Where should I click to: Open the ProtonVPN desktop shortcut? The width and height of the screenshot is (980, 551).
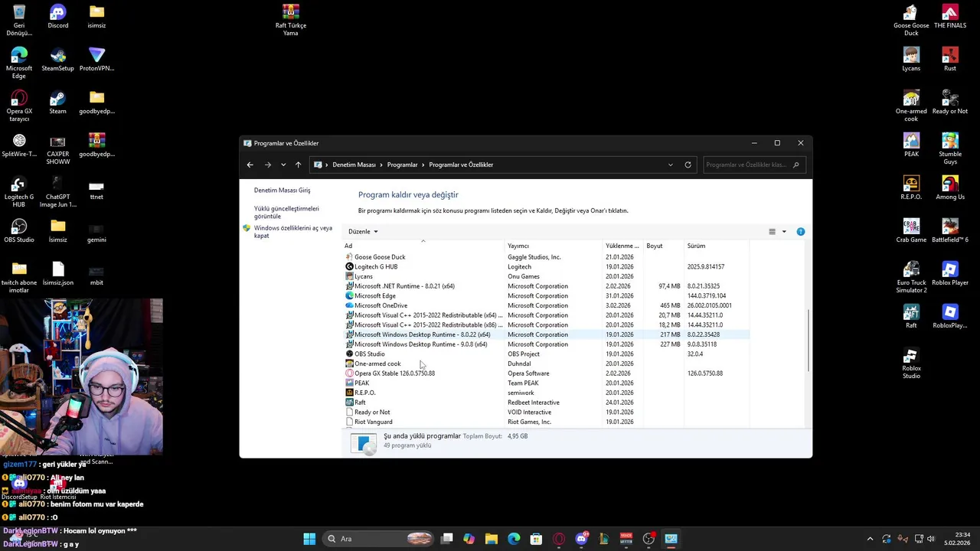point(96,60)
